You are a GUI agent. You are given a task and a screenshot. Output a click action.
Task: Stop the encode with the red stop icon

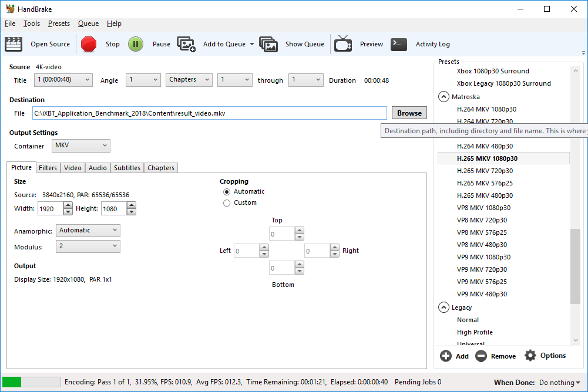89,44
